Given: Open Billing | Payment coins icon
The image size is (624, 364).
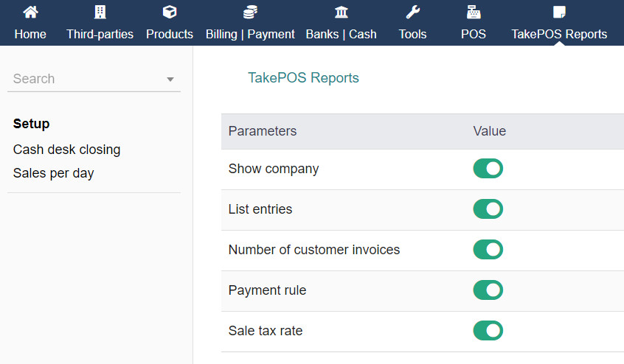Looking at the screenshot, I should [250, 13].
